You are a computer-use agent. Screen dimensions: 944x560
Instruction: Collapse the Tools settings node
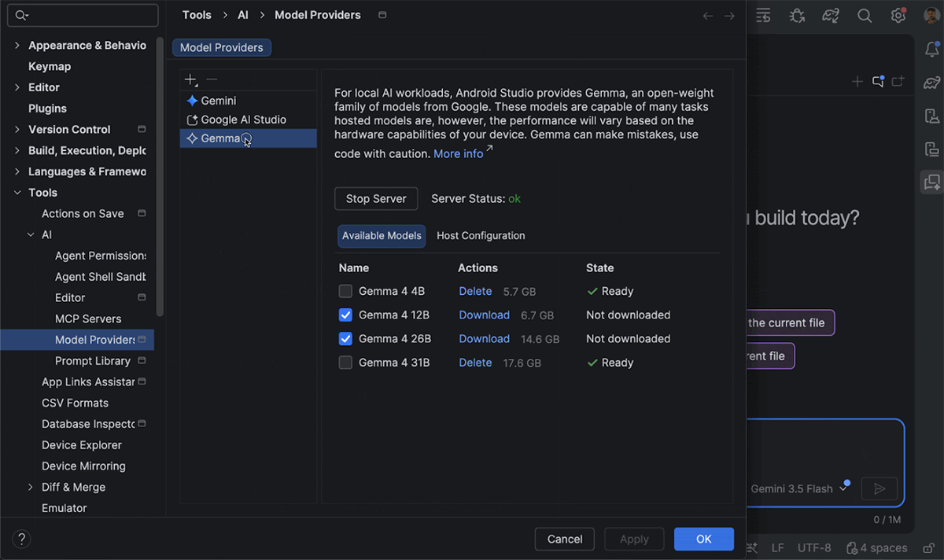pos(17,193)
